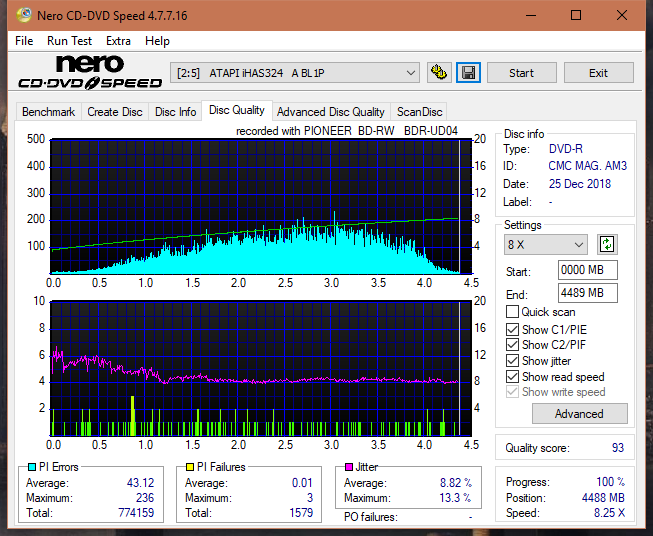The width and height of the screenshot is (653, 536).
Task: Minimize the Nero window
Action: [x=531, y=15]
